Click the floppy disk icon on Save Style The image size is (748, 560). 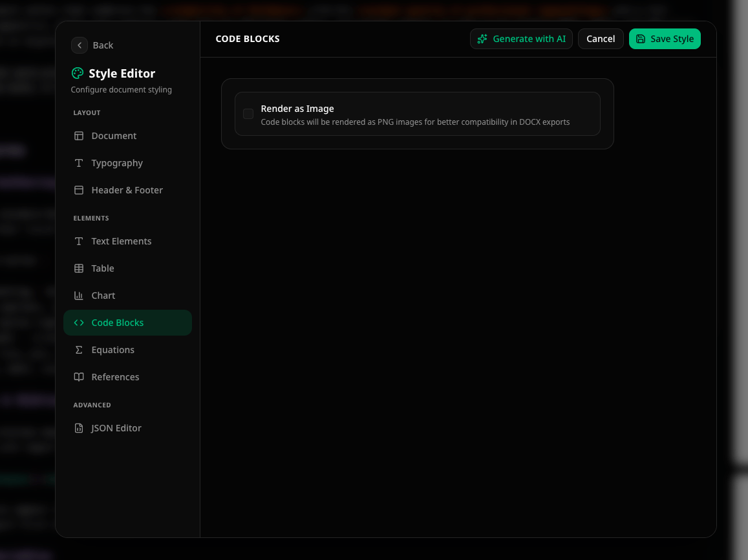pyautogui.click(x=641, y=39)
